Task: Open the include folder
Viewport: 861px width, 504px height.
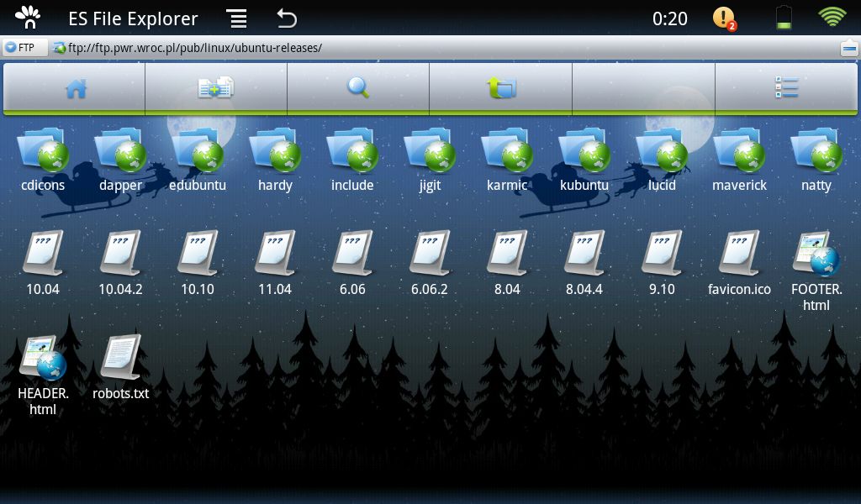Action: tap(352, 160)
